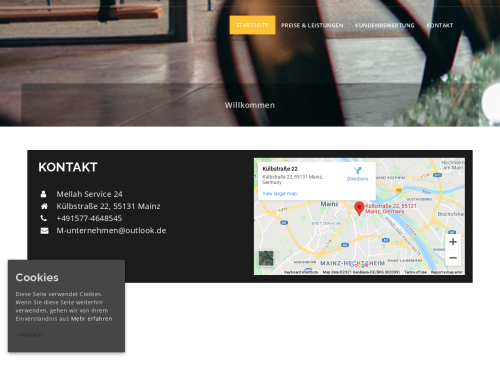Click the Directions arrow icon on map

pos(358,171)
